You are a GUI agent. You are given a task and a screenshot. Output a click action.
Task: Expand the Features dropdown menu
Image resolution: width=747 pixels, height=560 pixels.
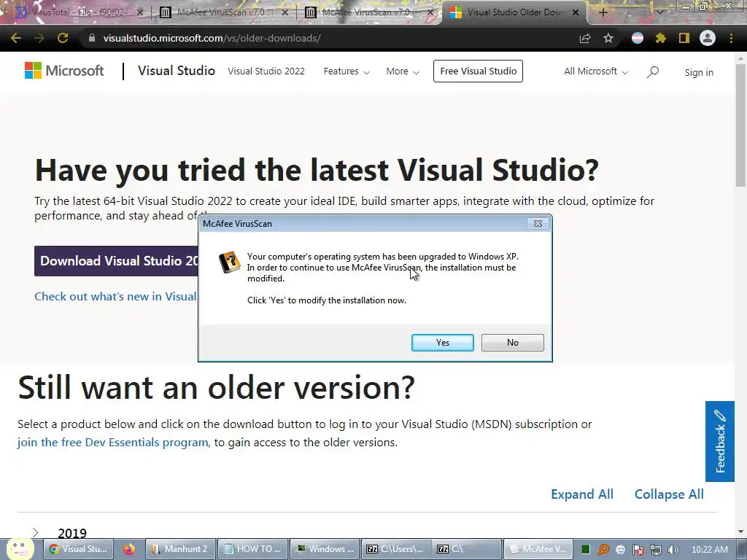click(347, 71)
